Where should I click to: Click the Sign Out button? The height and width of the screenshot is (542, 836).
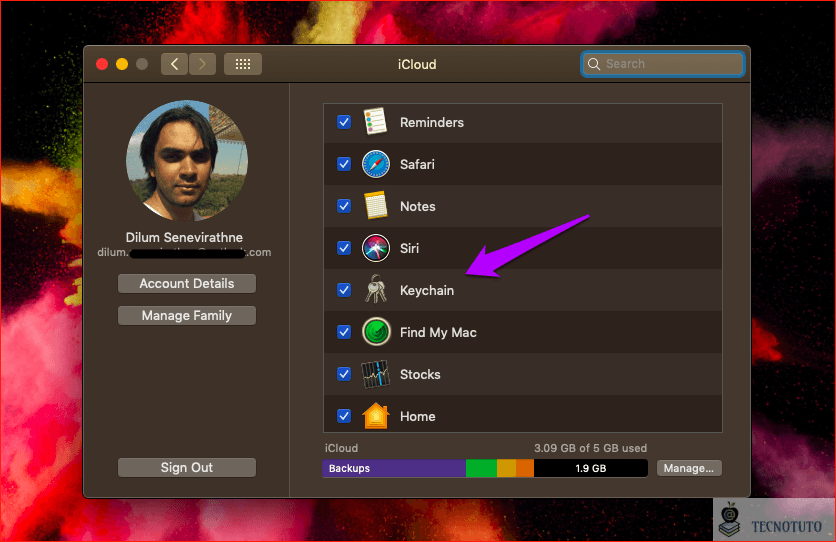coord(187,467)
